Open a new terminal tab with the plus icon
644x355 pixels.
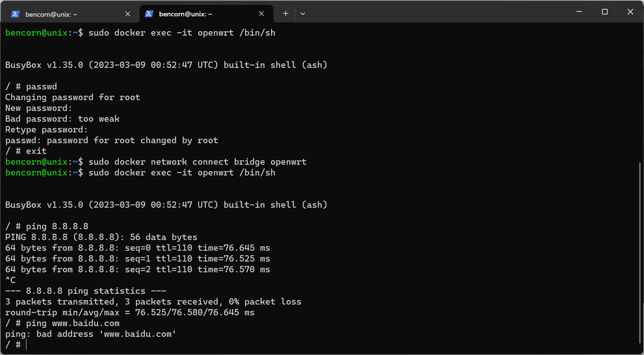click(285, 14)
